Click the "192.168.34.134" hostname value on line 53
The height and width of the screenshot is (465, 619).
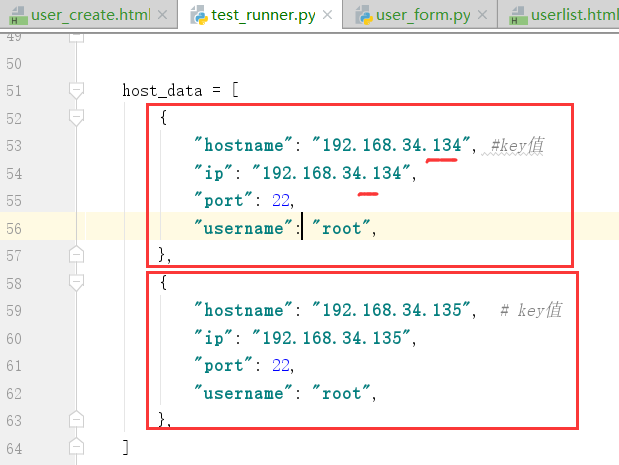[392, 145]
